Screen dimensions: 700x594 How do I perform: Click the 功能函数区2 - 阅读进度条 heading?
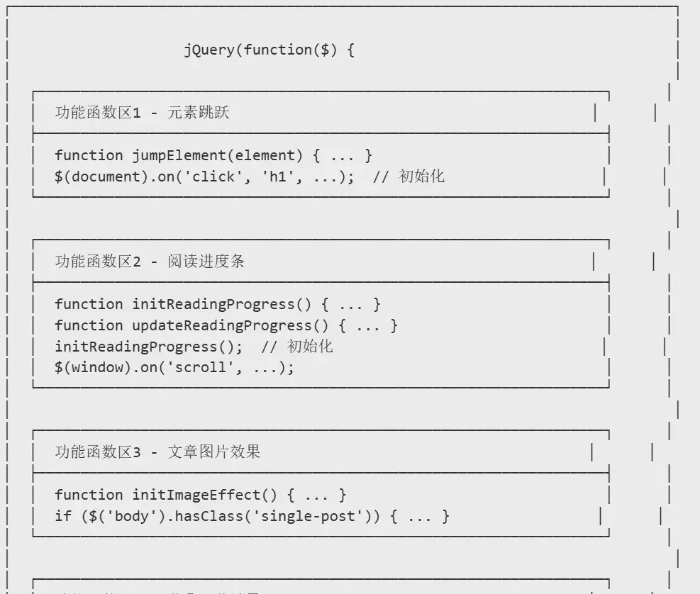point(150,262)
